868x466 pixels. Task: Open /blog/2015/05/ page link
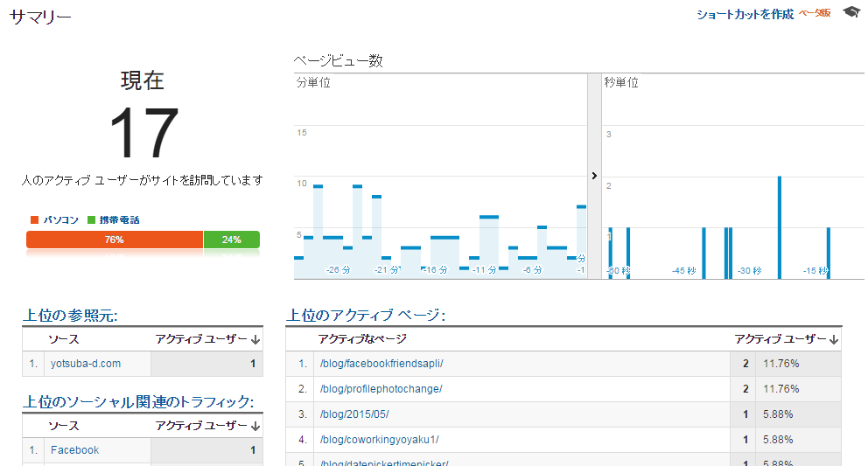(x=354, y=414)
